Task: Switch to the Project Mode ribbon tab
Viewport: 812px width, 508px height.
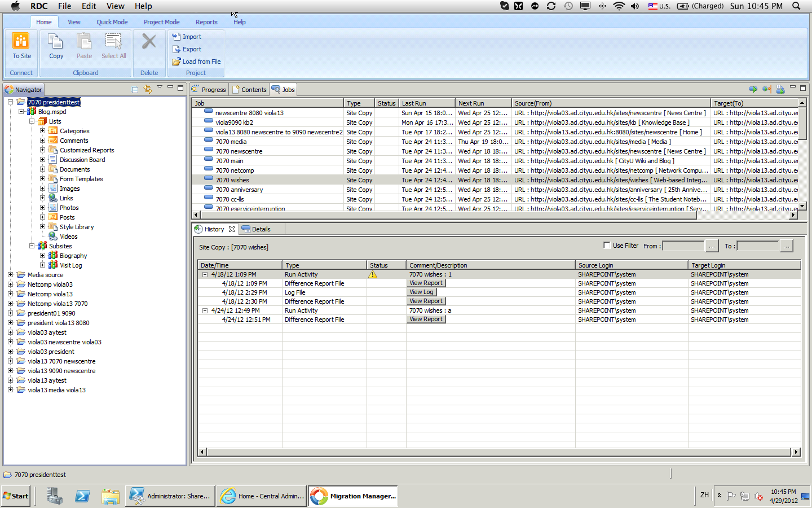Action: click(161, 22)
